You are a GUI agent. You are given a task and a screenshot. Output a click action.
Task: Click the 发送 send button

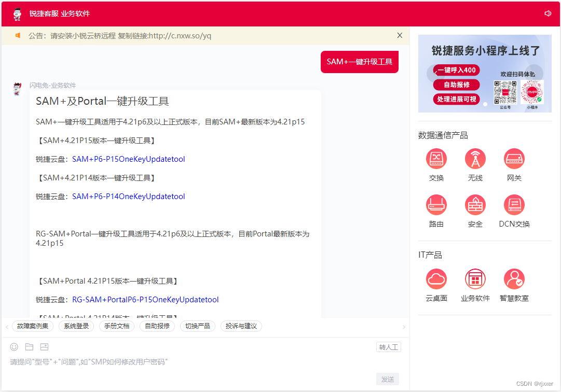[388, 379]
